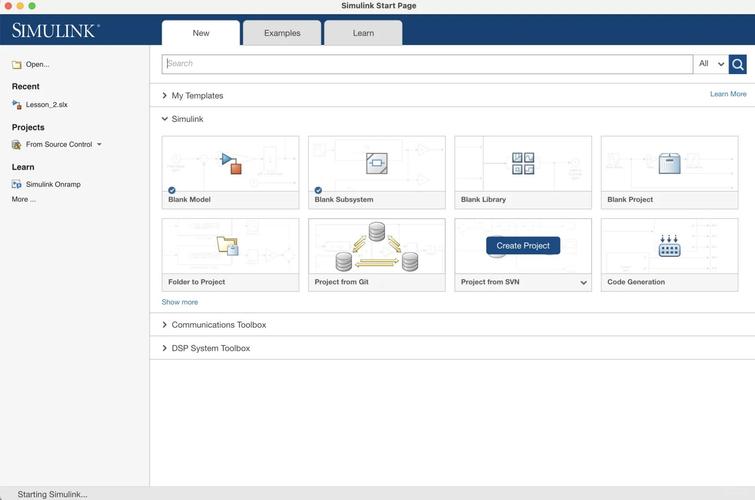The image size is (755, 500).
Task: Open the All search filter dropdown
Action: click(x=710, y=64)
